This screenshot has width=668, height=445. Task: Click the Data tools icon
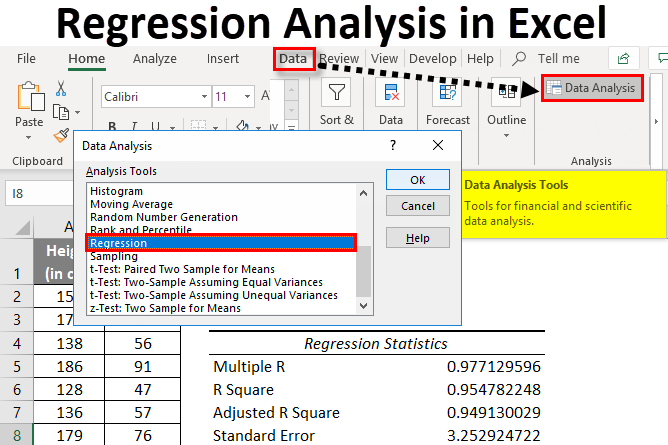(390, 95)
